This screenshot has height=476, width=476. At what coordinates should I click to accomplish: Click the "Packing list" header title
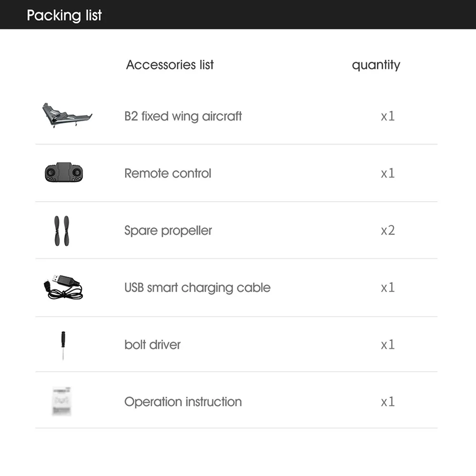pos(64,15)
